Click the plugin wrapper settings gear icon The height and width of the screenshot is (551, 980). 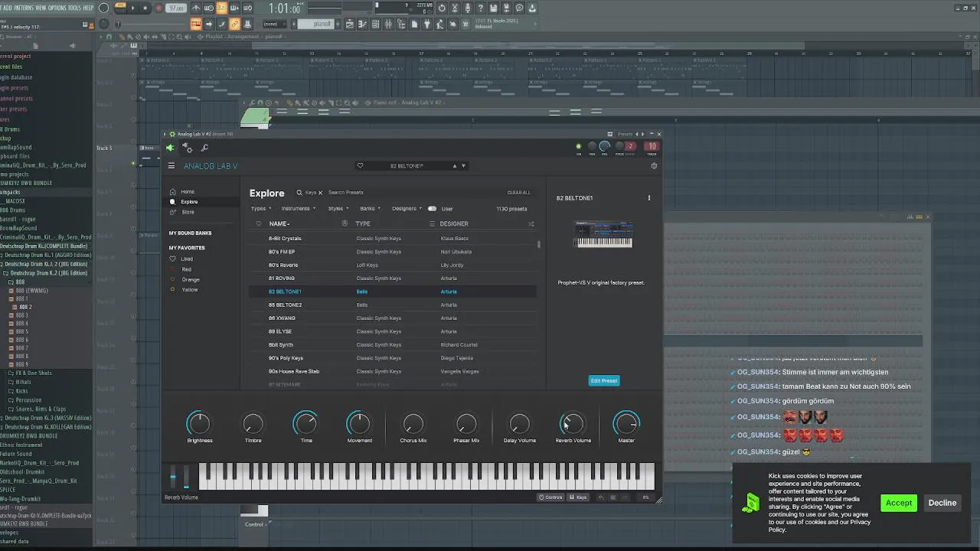(x=187, y=148)
